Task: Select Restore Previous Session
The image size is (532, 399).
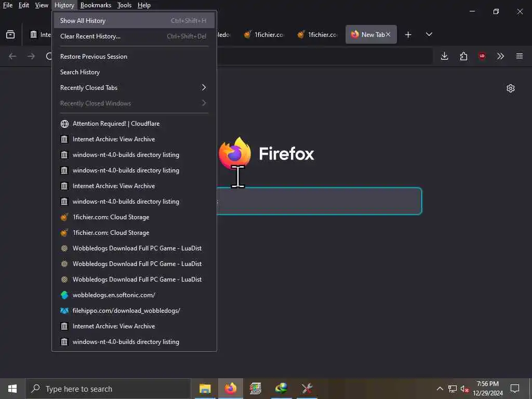Action: point(134,57)
